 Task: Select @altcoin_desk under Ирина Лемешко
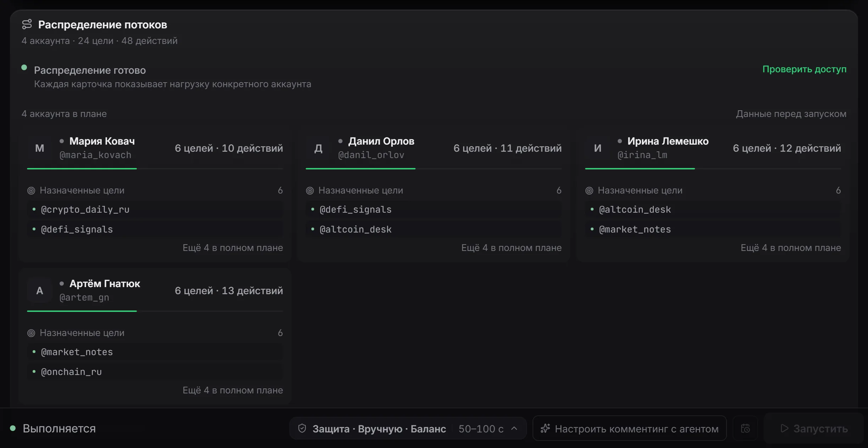point(713,209)
